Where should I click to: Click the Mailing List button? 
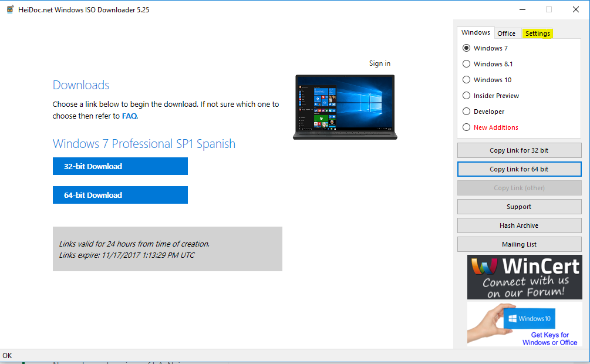click(520, 244)
